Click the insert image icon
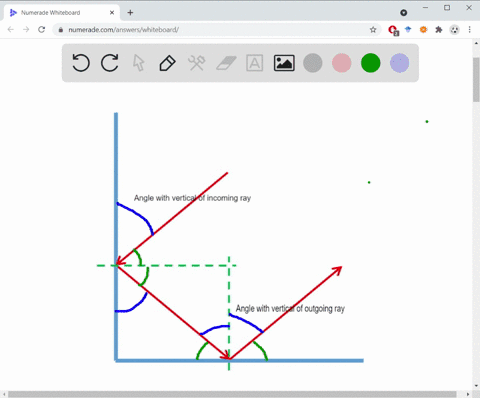480x398 pixels. 284,63
